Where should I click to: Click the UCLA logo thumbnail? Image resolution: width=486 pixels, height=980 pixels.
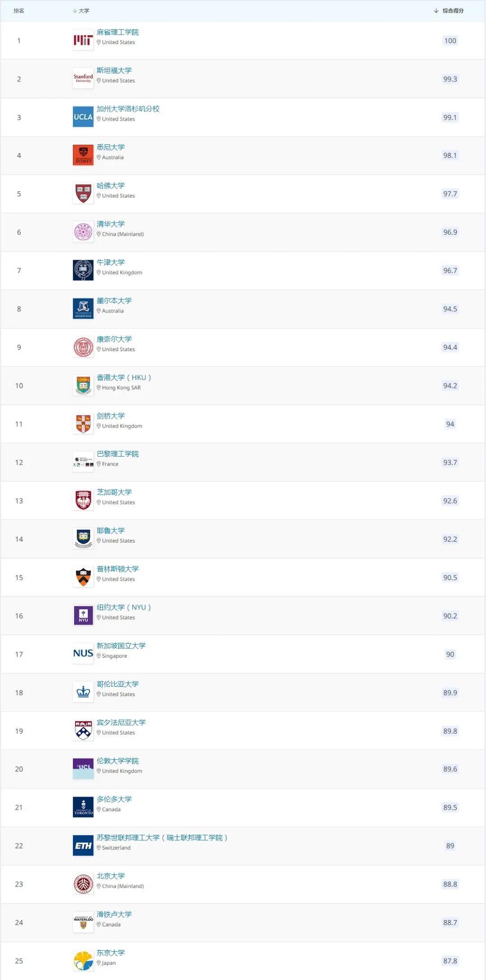point(83,117)
